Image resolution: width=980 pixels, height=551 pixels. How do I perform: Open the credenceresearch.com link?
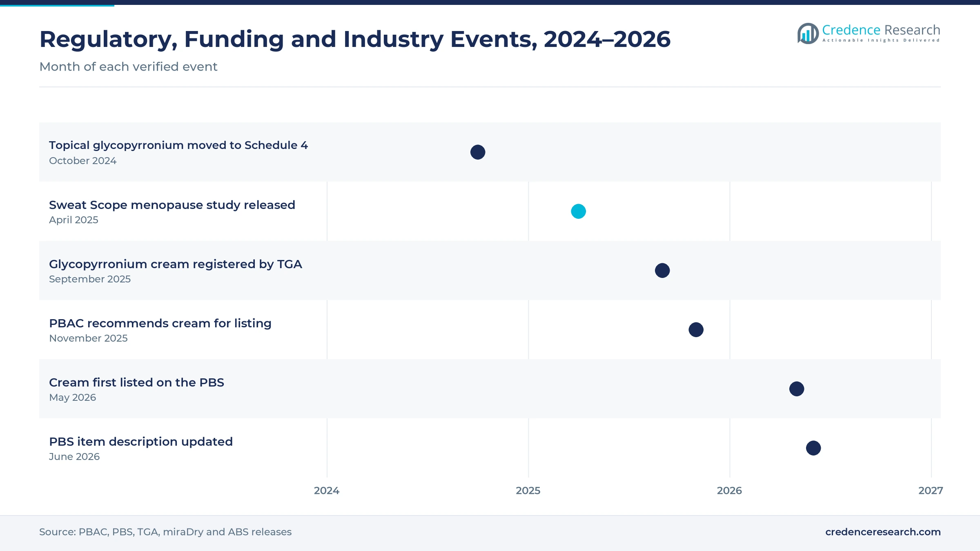(883, 532)
